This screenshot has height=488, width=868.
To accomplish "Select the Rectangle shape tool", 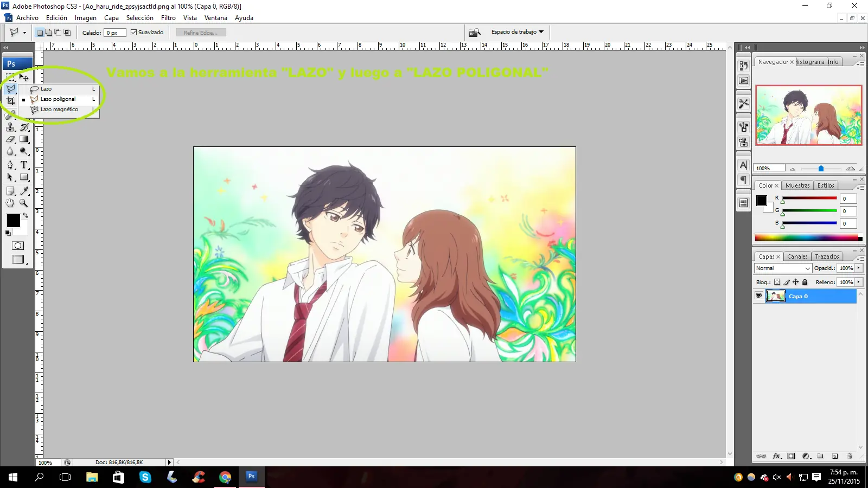I will click(x=24, y=177).
